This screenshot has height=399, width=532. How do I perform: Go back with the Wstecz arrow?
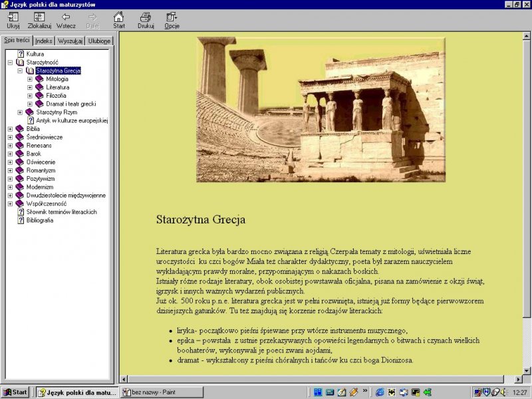tap(66, 17)
